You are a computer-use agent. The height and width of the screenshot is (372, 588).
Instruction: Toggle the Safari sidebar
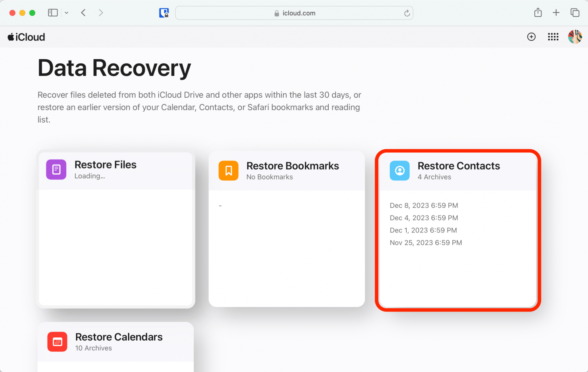53,13
